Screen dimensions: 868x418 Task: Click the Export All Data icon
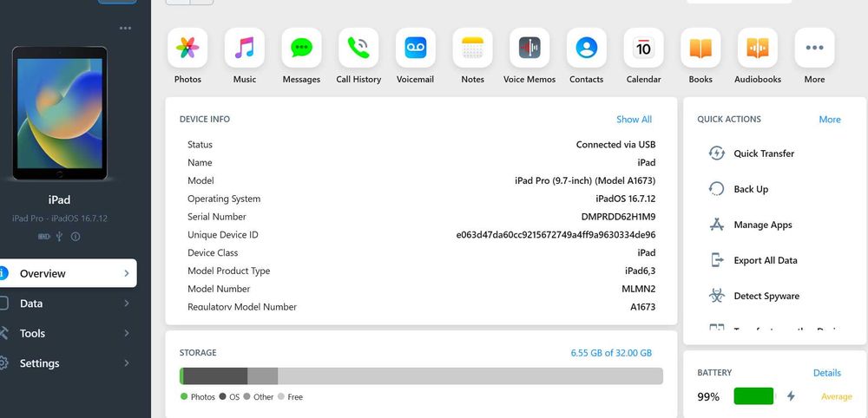point(717,260)
